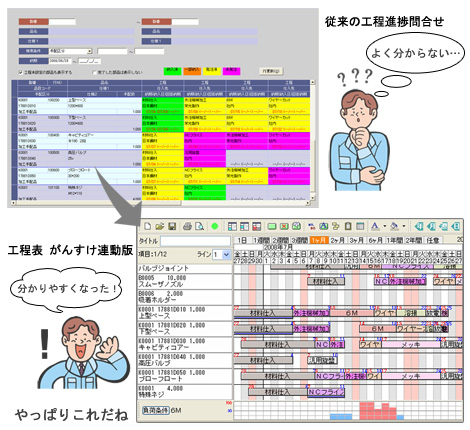Click the タイトル input field

(x=195, y=241)
